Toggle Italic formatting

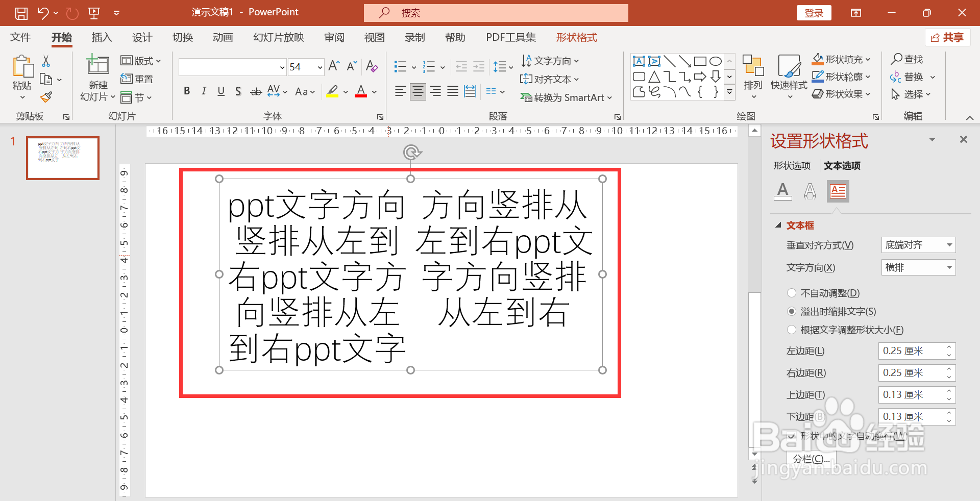204,91
